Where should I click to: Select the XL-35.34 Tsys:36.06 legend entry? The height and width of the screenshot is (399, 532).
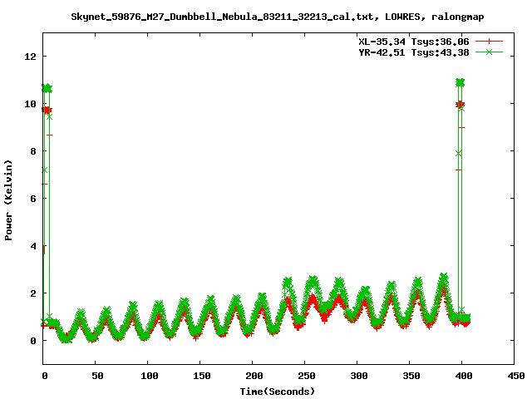click(414, 42)
